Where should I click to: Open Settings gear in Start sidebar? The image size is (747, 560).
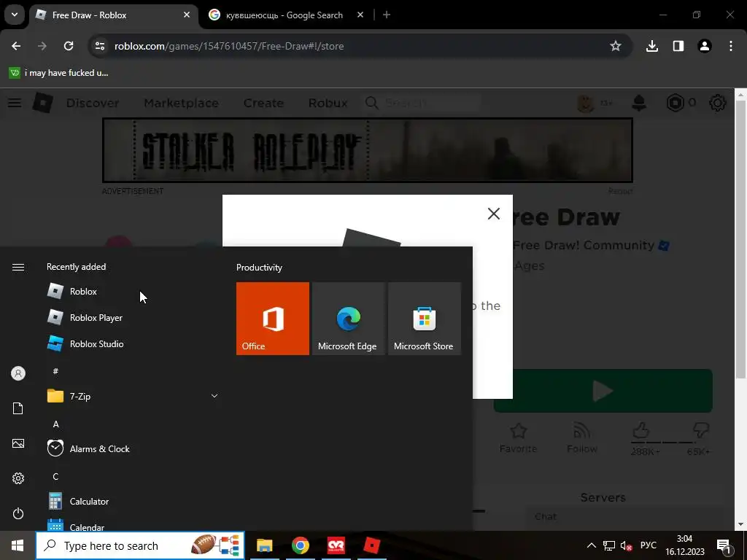click(18, 478)
